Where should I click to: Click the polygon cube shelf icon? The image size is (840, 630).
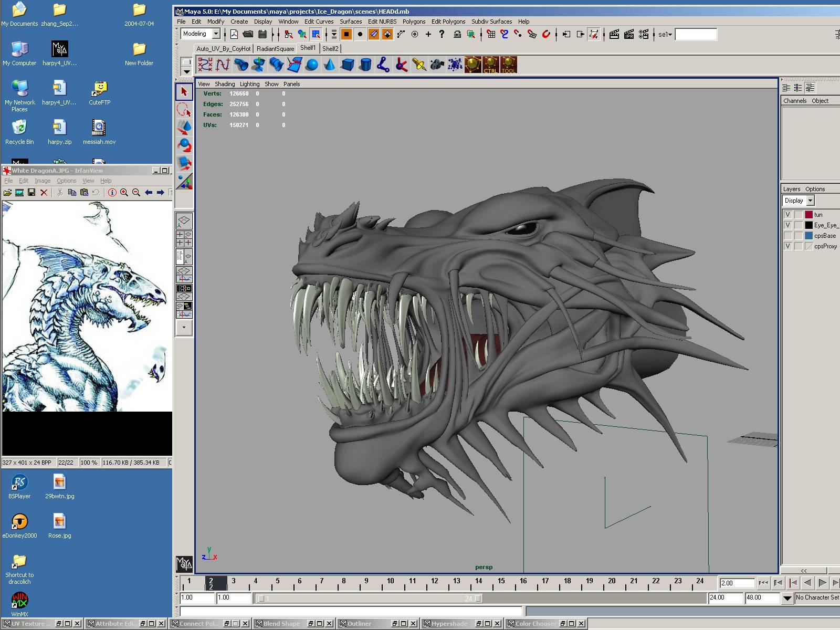pos(348,65)
